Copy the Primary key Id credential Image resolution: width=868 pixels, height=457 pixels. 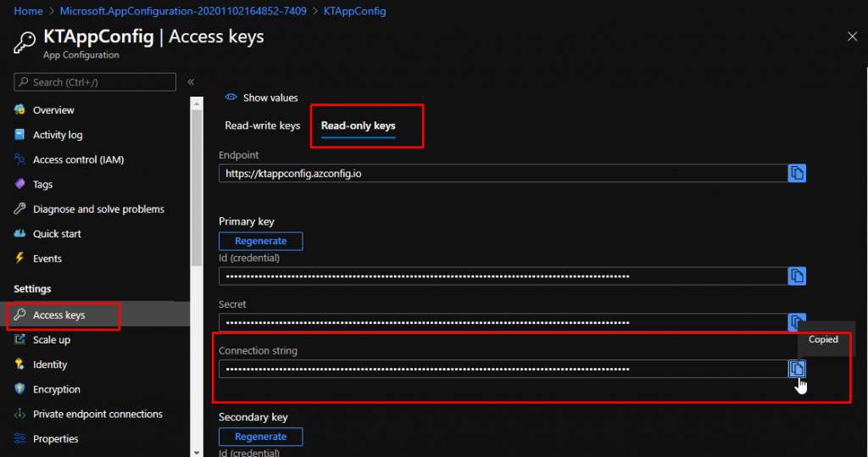pos(797,276)
